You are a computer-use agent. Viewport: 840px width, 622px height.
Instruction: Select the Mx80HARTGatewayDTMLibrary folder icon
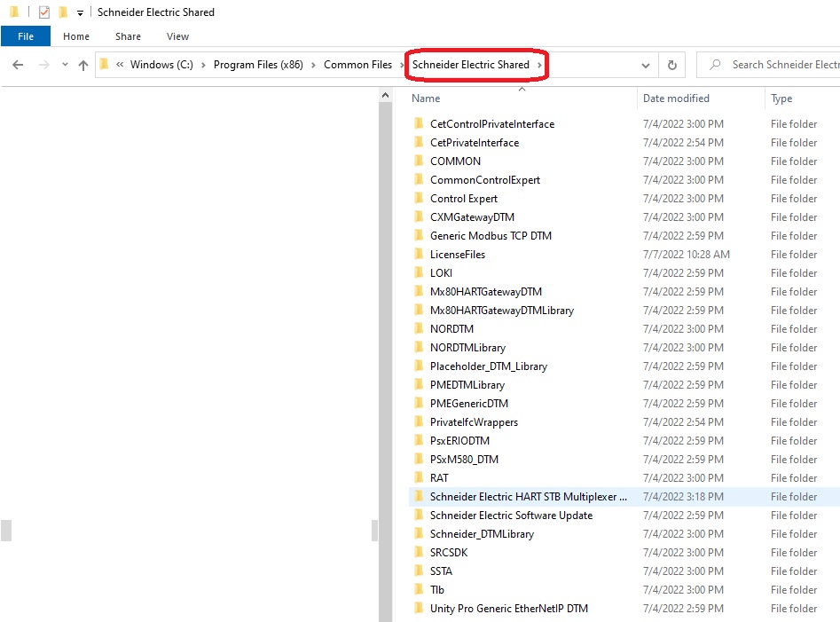[x=419, y=311]
